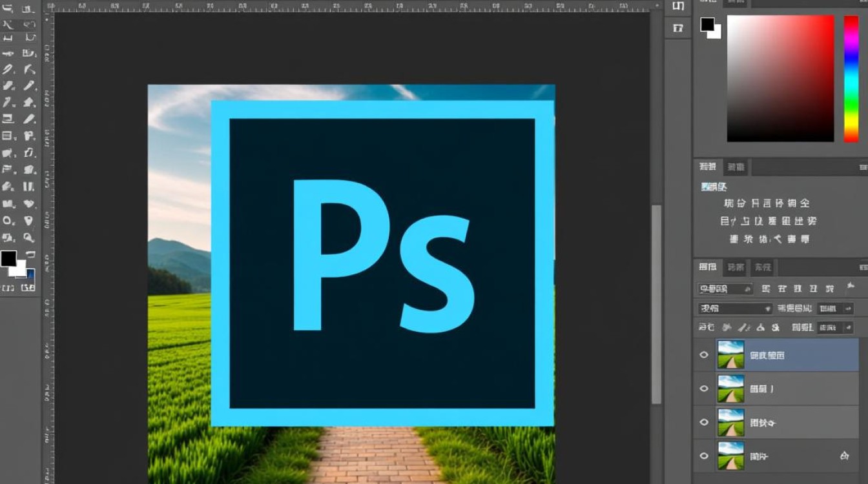
Task: Click the first layer-type filter button in Layers panel
Action: coord(767,289)
